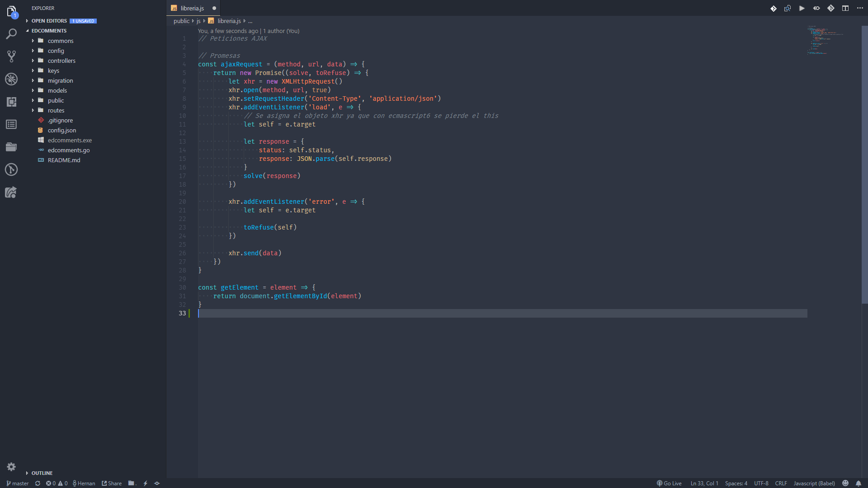Click the Spaces: 4 indentation setting
The width and height of the screenshot is (868, 488).
pos(736,483)
